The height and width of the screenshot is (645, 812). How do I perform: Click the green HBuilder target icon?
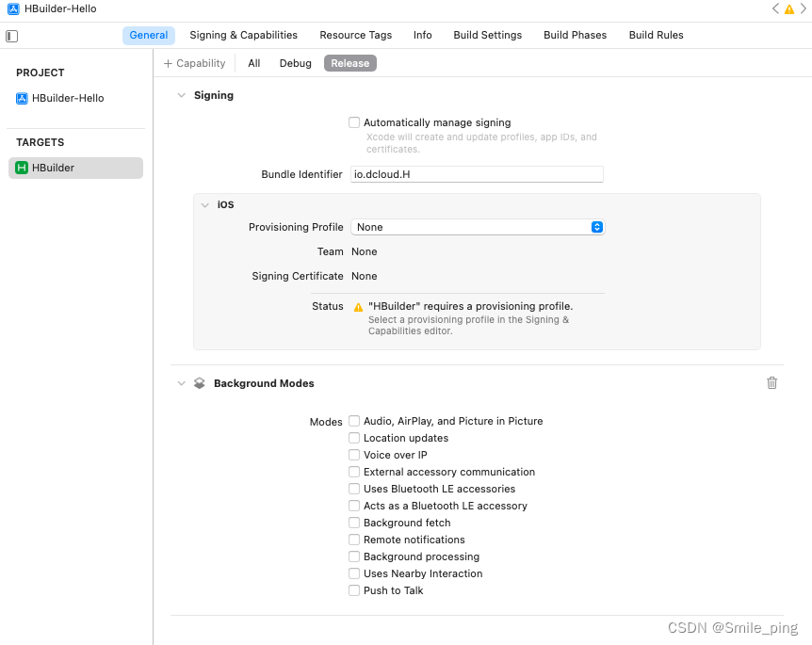[22, 168]
